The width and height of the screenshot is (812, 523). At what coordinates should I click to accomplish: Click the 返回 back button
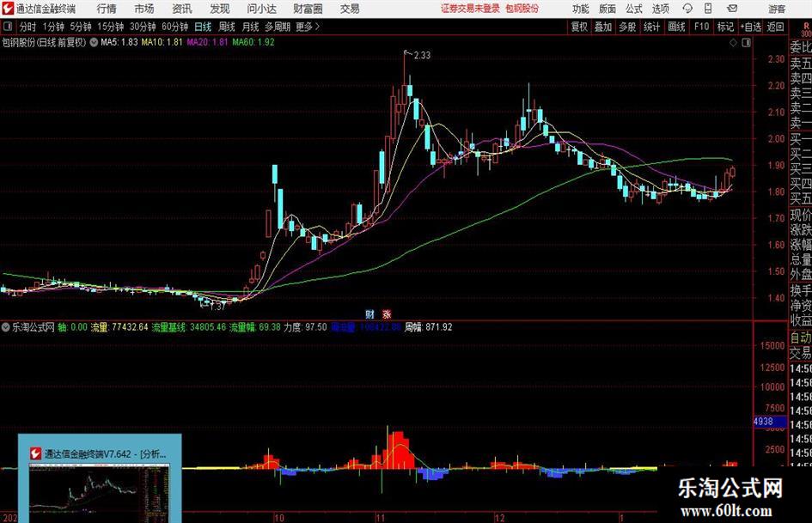tap(775, 27)
